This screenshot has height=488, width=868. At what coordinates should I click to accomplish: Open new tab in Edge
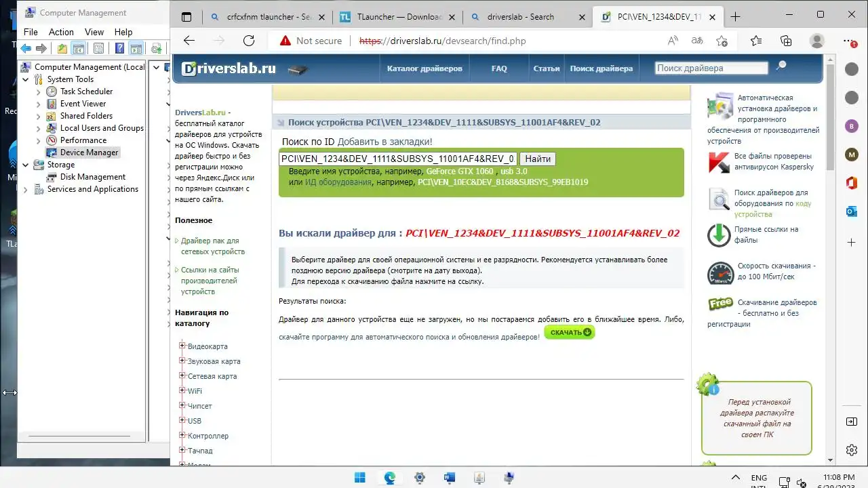pos(736,17)
